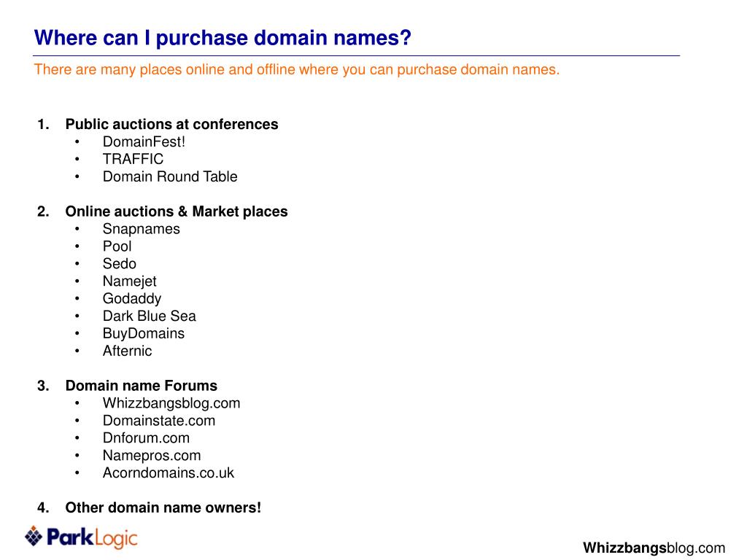Viewport: 747px width, 560px height.
Task: Select heading 'Online auctions & Market places'
Action: pyautogui.click(x=177, y=211)
